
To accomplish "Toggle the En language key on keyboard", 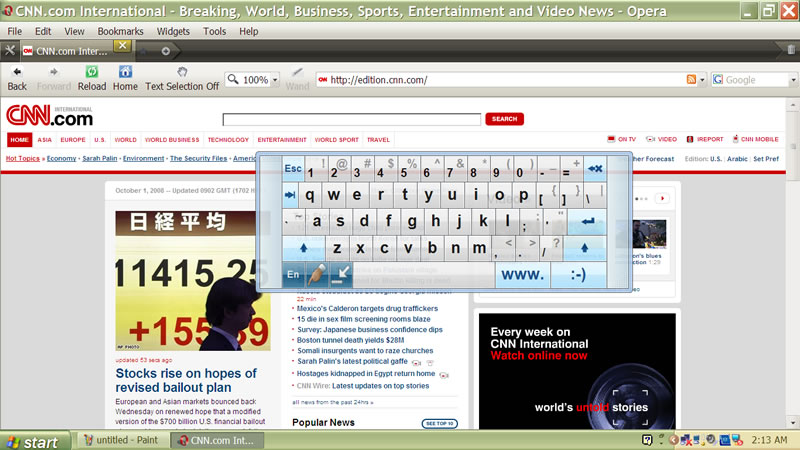I will pos(293,273).
